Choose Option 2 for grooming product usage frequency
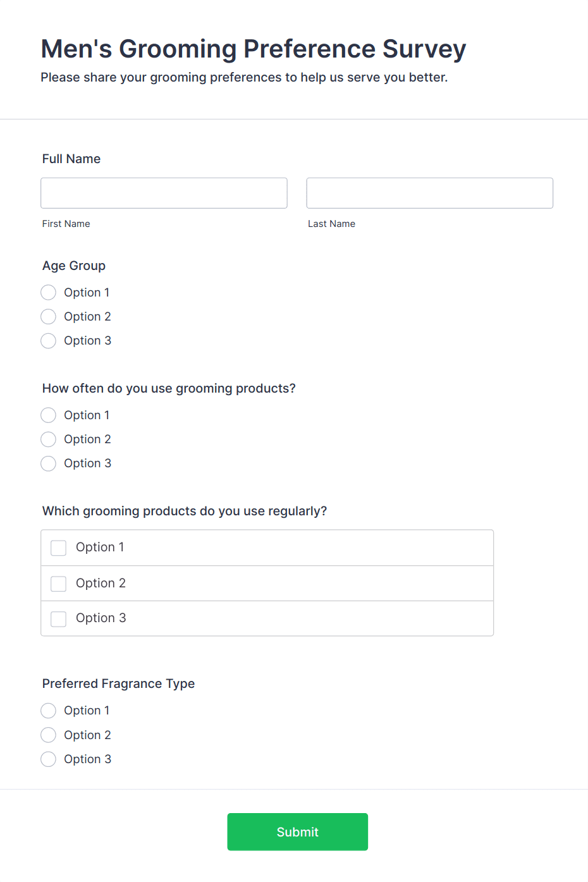Viewport: 588px width, 882px height. point(48,439)
